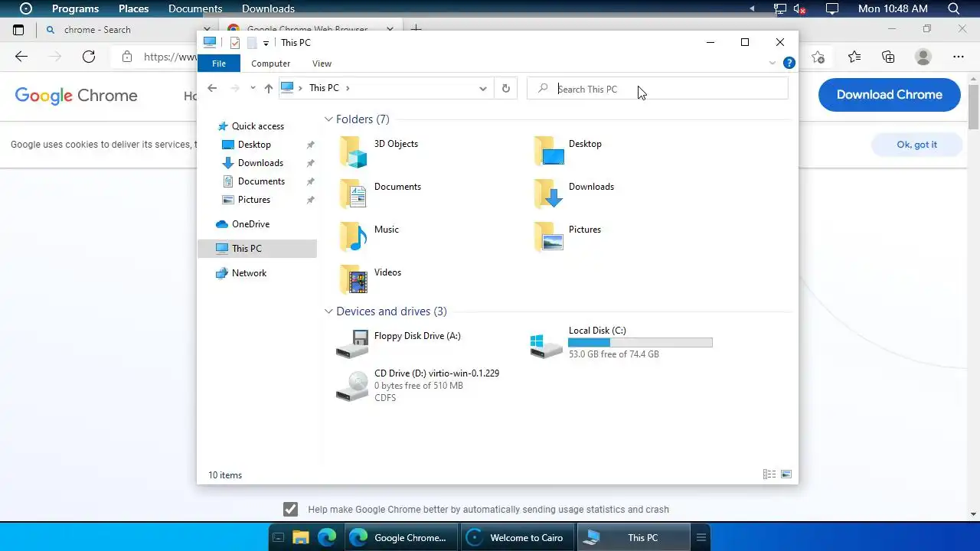Open the Edge profile avatar
Image resolution: width=980 pixels, height=551 pixels.
click(x=923, y=57)
